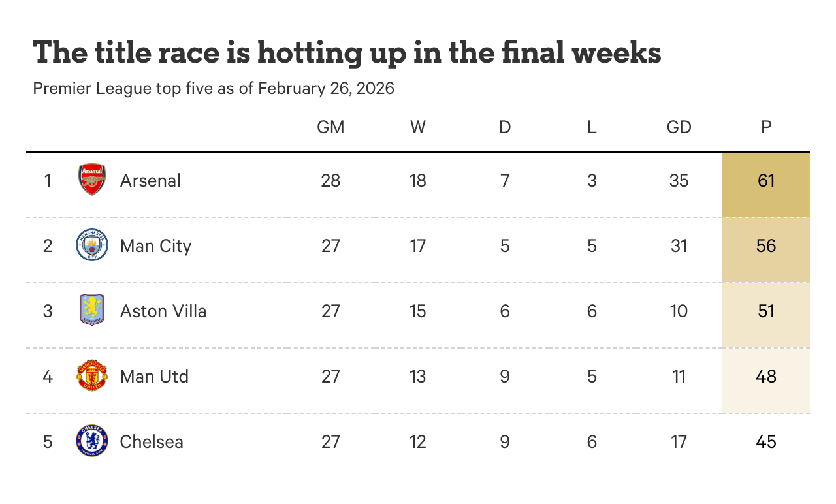Click the Man Utd team name
This screenshot has height=504, width=836.
point(154,376)
